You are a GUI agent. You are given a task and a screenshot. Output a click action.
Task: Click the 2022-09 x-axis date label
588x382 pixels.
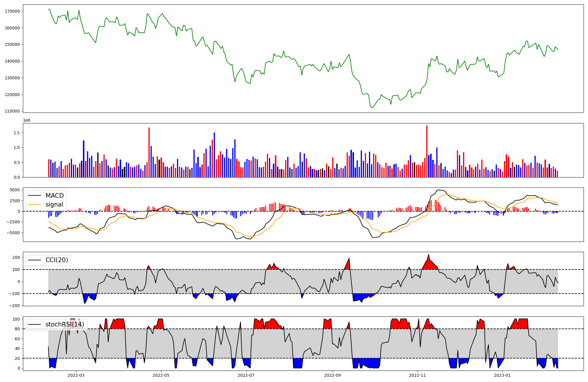(332, 375)
